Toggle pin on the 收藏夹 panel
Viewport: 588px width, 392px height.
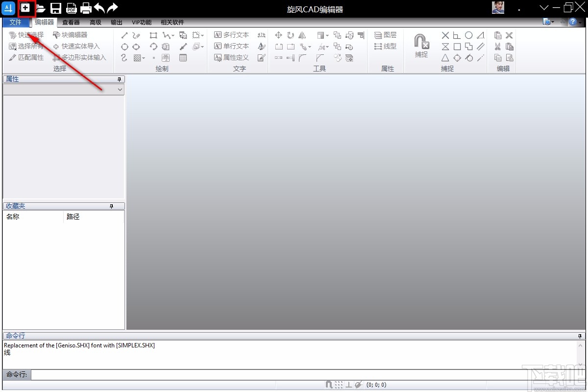point(111,206)
